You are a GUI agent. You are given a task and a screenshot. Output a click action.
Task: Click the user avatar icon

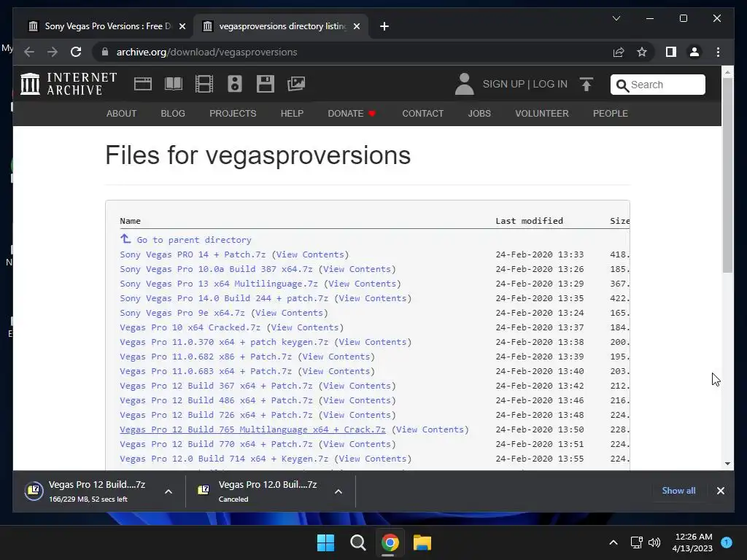click(x=464, y=84)
